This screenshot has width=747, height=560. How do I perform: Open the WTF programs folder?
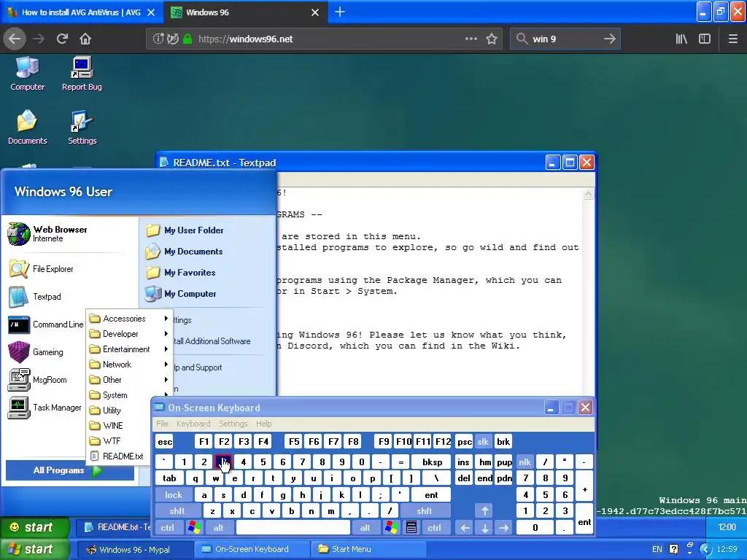click(112, 441)
